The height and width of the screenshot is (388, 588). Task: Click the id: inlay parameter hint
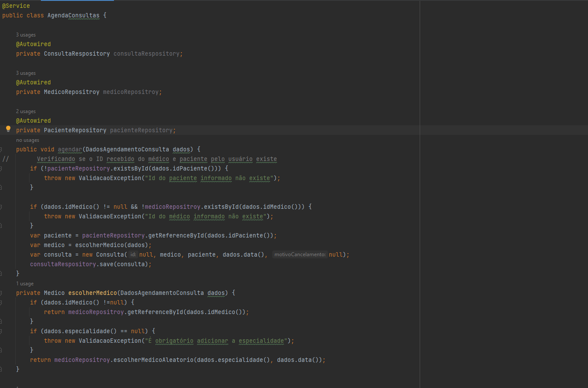134,254
